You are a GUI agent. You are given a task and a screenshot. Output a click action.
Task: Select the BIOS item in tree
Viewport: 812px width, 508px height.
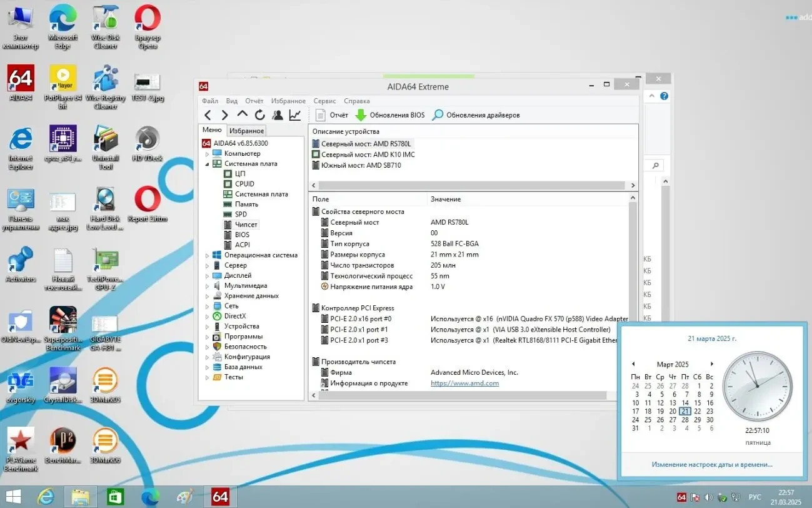(x=242, y=235)
